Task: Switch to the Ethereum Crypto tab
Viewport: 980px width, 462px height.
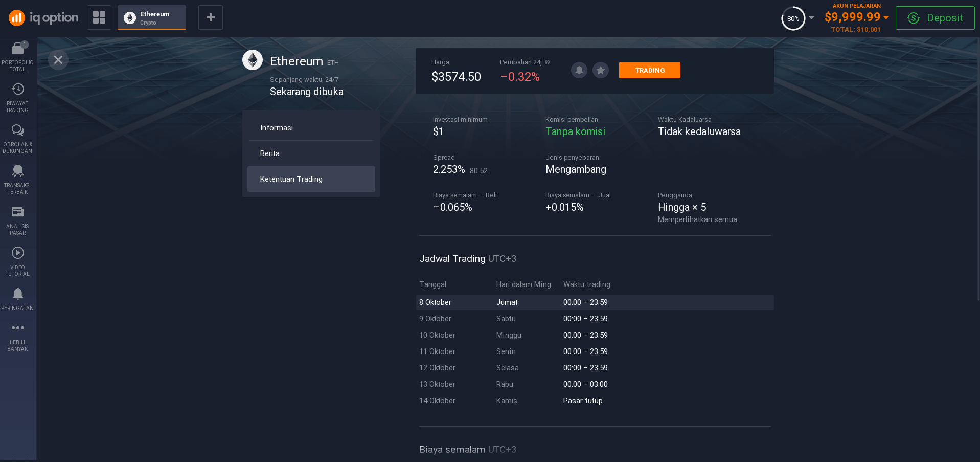Action: (x=152, y=17)
